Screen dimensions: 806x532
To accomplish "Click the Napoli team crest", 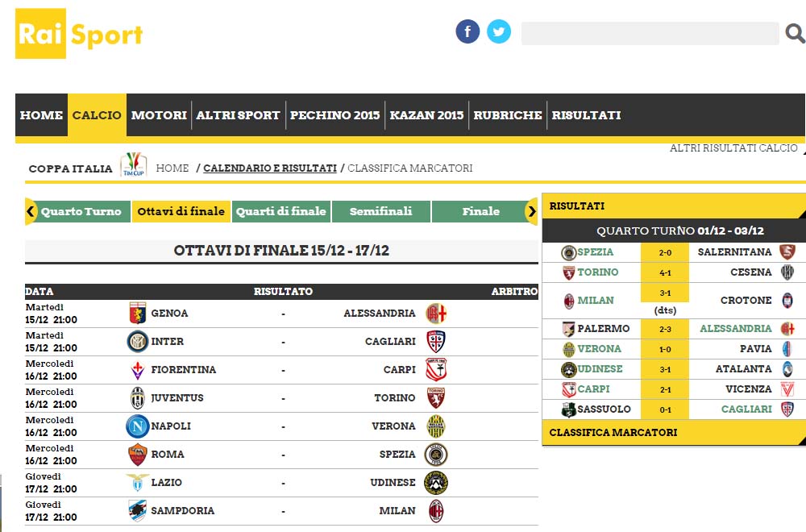I will click(138, 426).
